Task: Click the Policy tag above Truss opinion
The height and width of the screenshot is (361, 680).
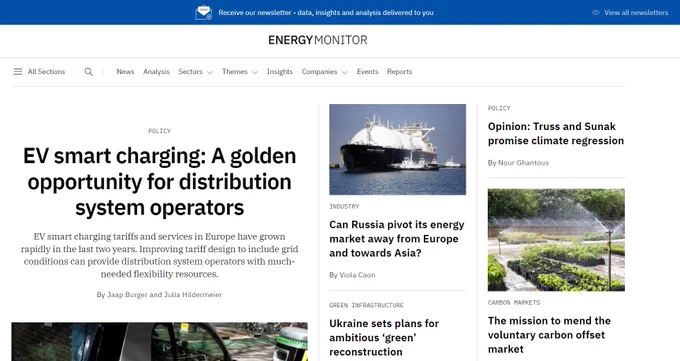Action: click(499, 108)
